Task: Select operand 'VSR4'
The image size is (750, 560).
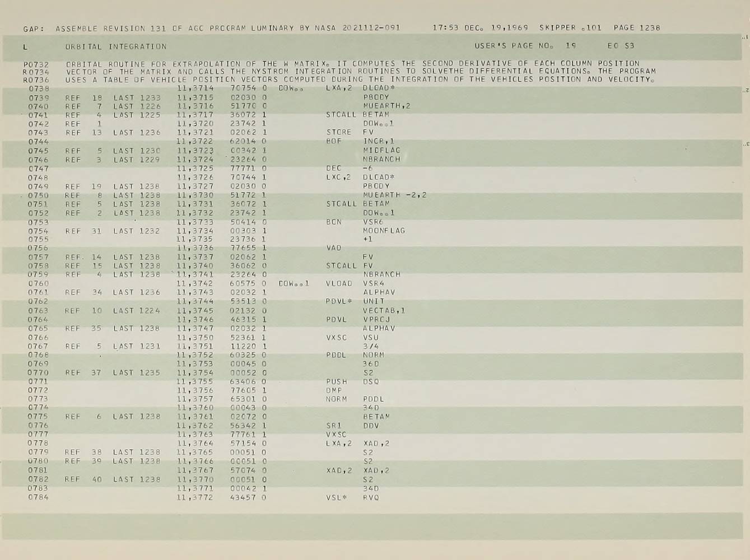Action: pos(374,283)
